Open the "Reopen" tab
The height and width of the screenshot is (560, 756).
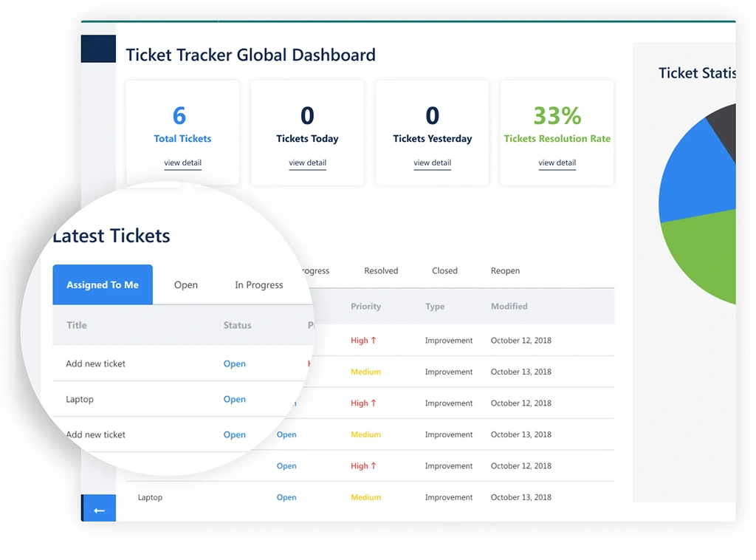coord(505,270)
